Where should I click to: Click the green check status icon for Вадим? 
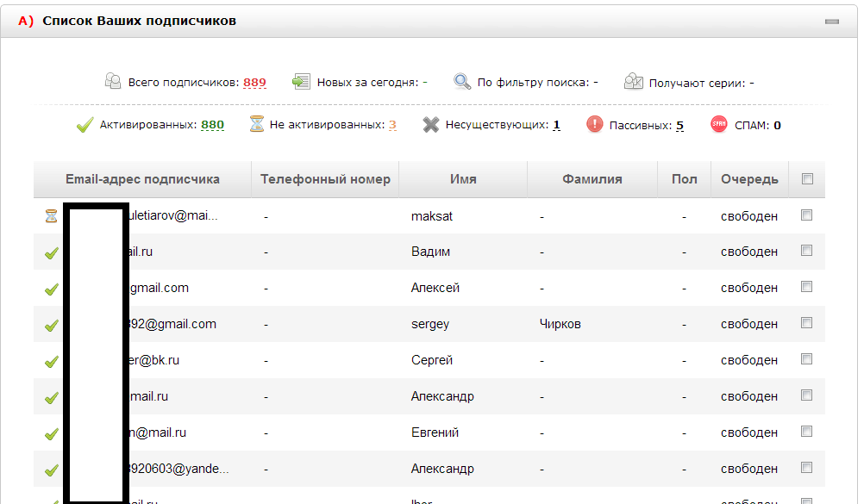point(52,252)
